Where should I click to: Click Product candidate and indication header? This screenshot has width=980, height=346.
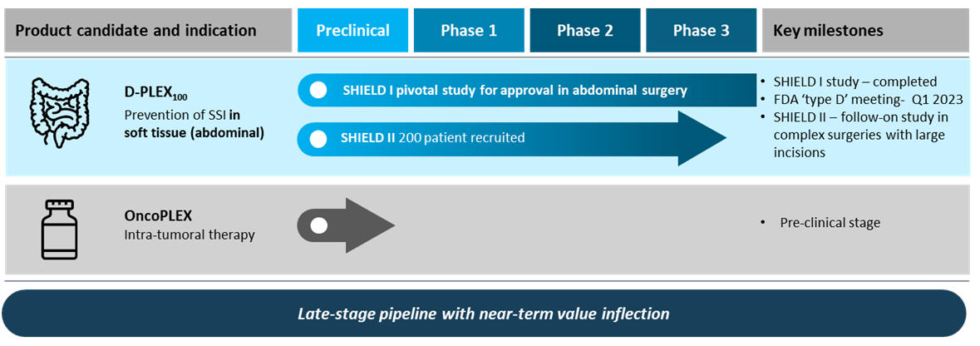coord(148,30)
